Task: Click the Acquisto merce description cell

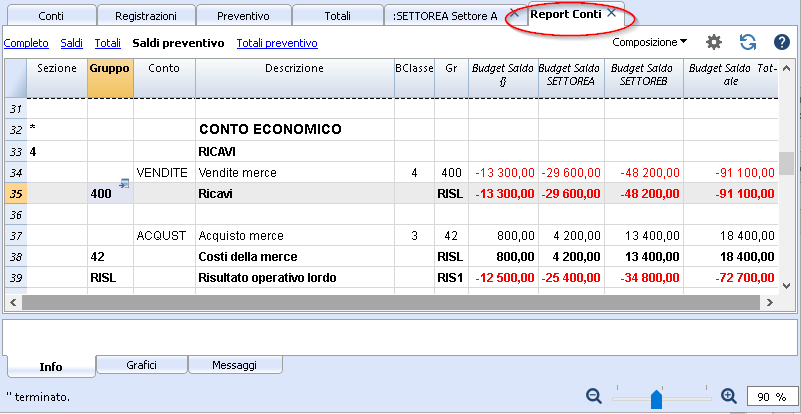Action: 295,236
